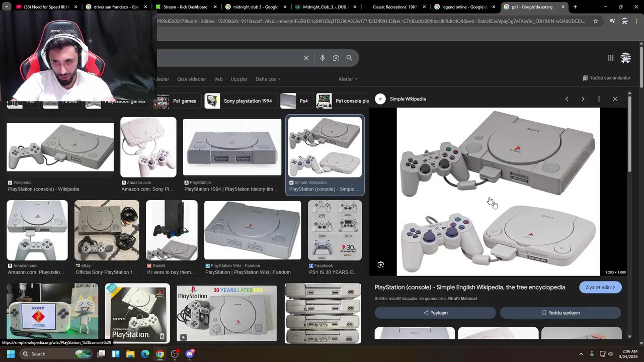
Task: Open the eBay Official Sony PlayStation thumbnail
Action: [x=107, y=230]
